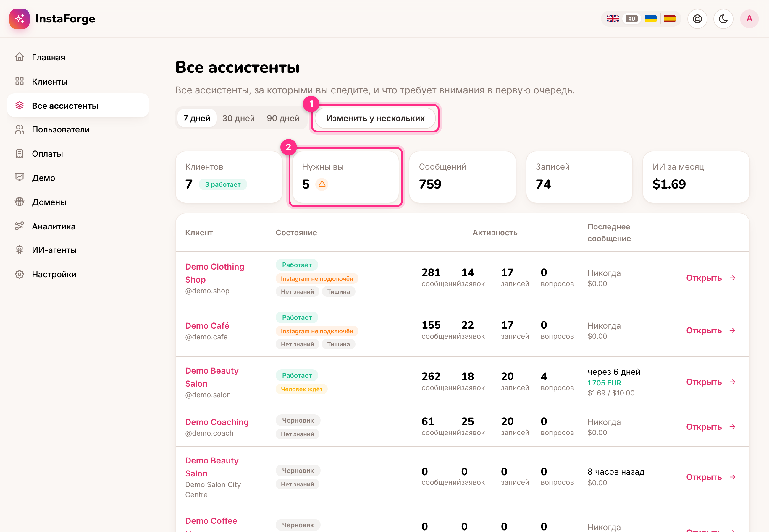
Task: Click the Черновик badge in Demo Coaching row
Action: tap(298, 420)
